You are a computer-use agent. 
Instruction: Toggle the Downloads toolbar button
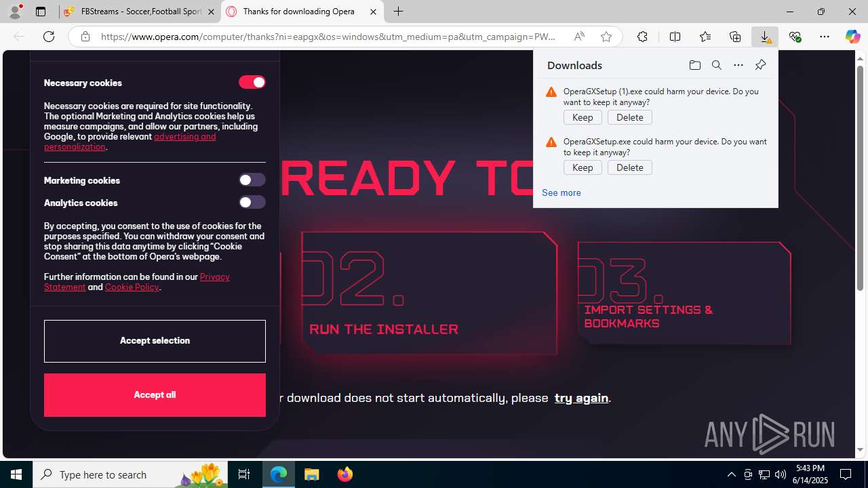point(765,37)
